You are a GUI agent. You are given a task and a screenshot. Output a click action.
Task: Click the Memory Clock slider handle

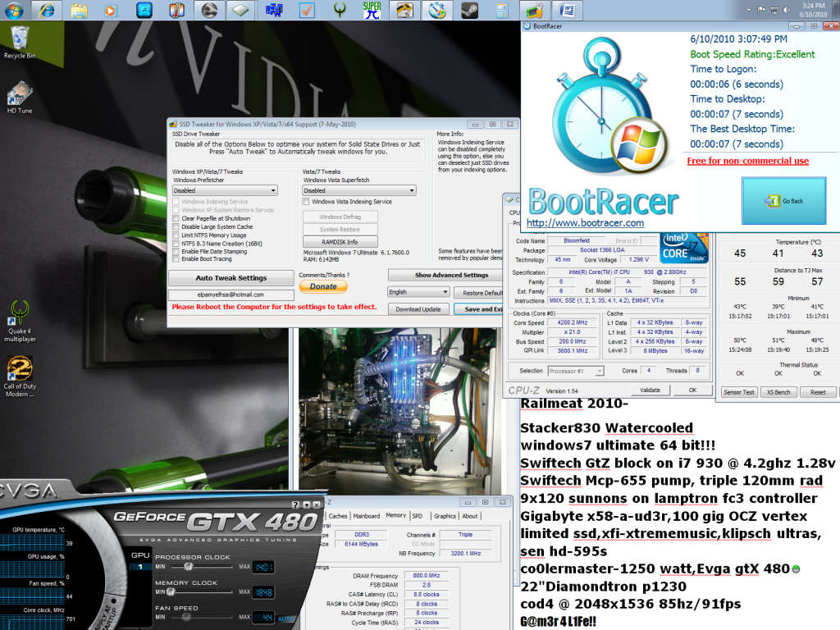click(171, 592)
